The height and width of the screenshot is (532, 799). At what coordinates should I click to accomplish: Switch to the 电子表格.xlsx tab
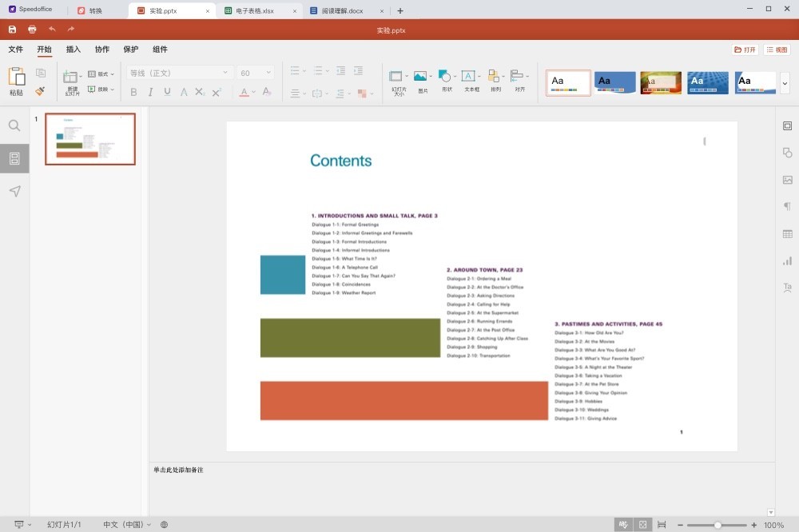pyautogui.click(x=254, y=11)
